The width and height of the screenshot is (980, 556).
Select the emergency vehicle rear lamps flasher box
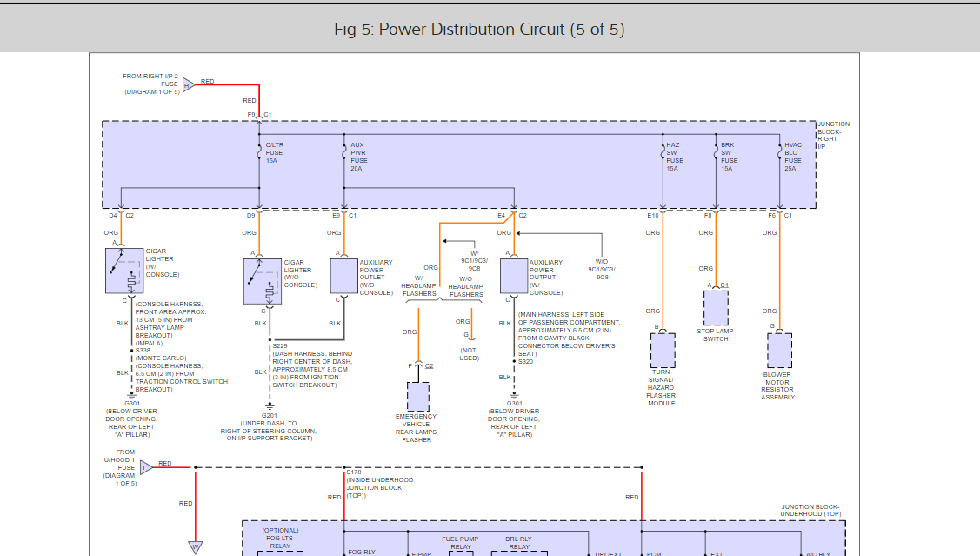pos(418,397)
